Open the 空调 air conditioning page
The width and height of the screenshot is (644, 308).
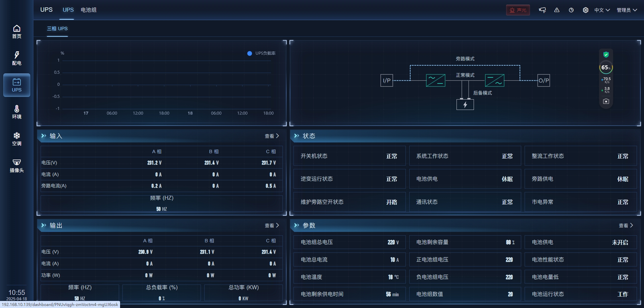tap(16, 139)
